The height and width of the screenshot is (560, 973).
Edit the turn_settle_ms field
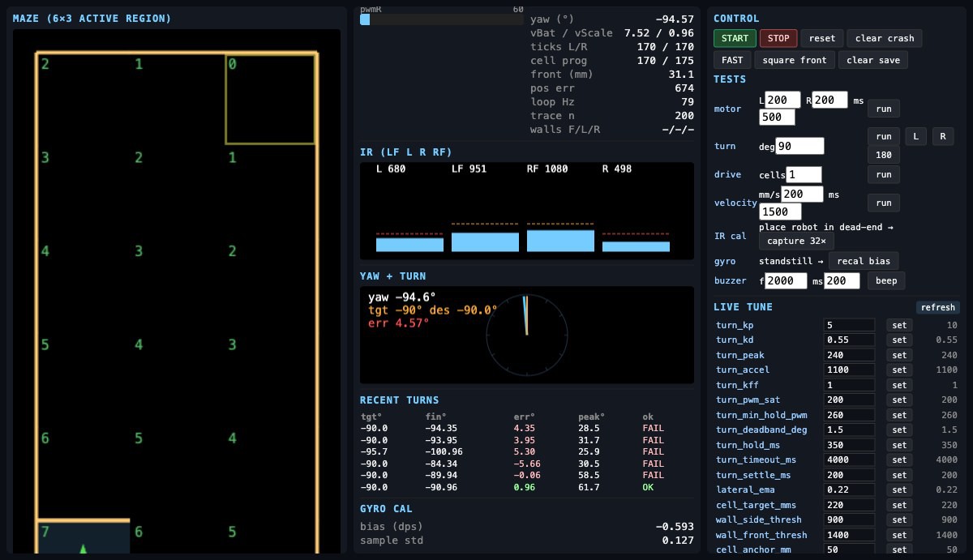tap(849, 475)
